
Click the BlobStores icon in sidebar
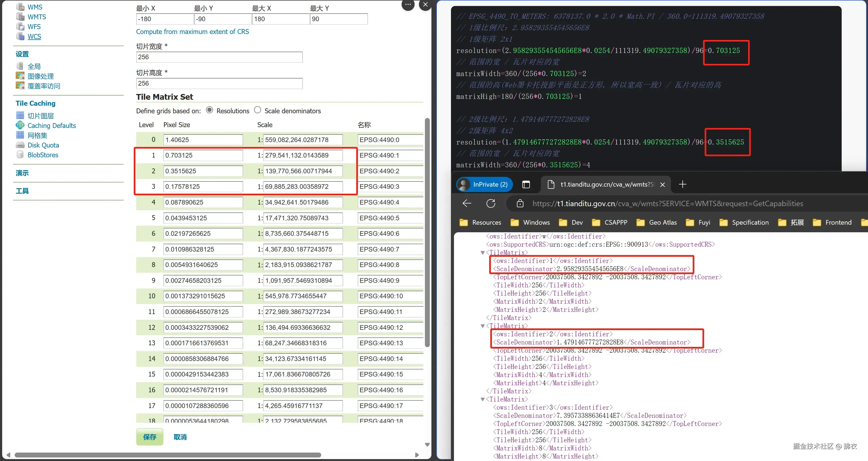click(x=20, y=155)
